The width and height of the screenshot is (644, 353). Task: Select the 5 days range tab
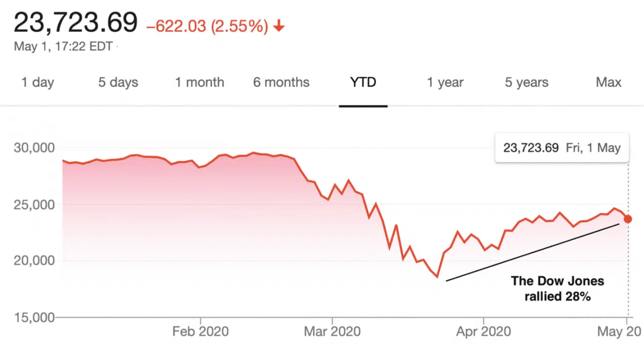(x=118, y=82)
